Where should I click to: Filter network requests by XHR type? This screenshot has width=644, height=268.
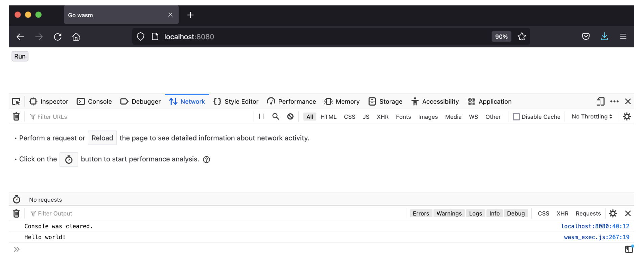coord(383,117)
